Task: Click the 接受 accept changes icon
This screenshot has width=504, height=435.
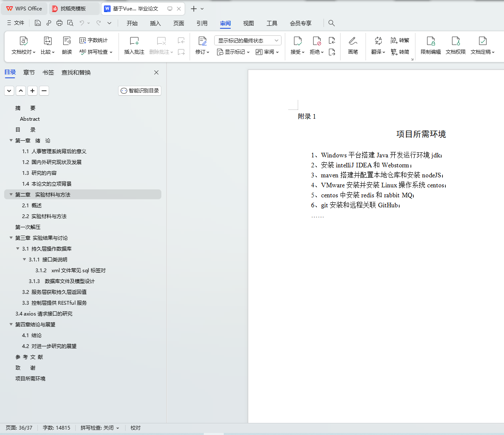Action: click(x=298, y=41)
